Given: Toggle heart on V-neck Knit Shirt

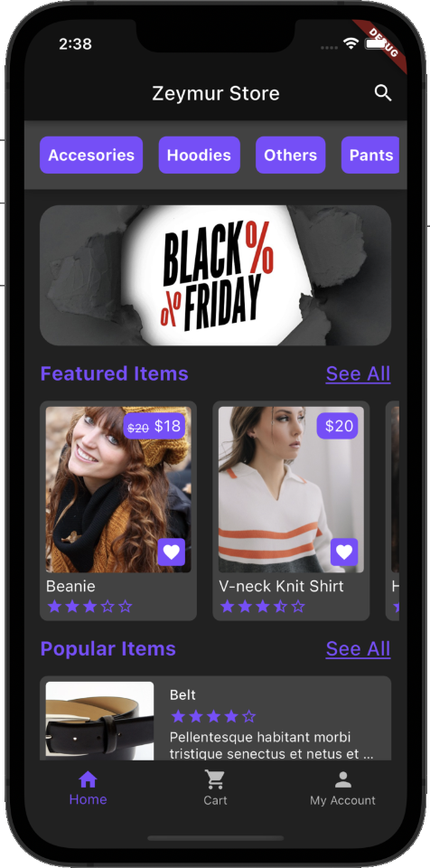Looking at the screenshot, I should [x=344, y=552].
